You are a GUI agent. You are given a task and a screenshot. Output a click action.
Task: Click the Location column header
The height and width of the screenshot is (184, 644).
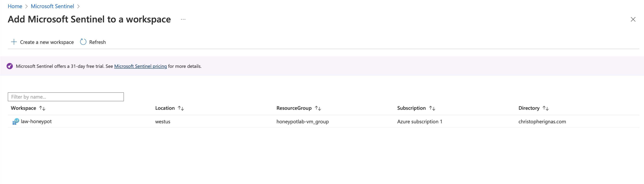(x=165, y=108)
